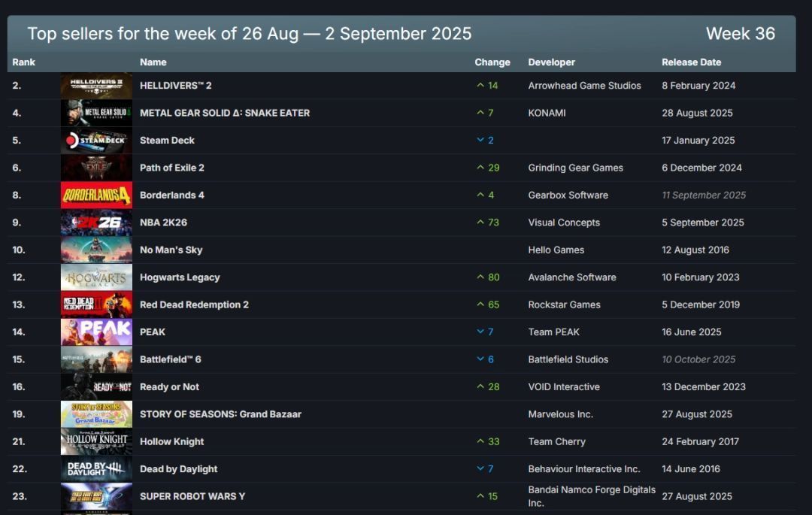Screen dimensions: 812x515
Task: Sort by the Change column header
Action: (492, 62)
